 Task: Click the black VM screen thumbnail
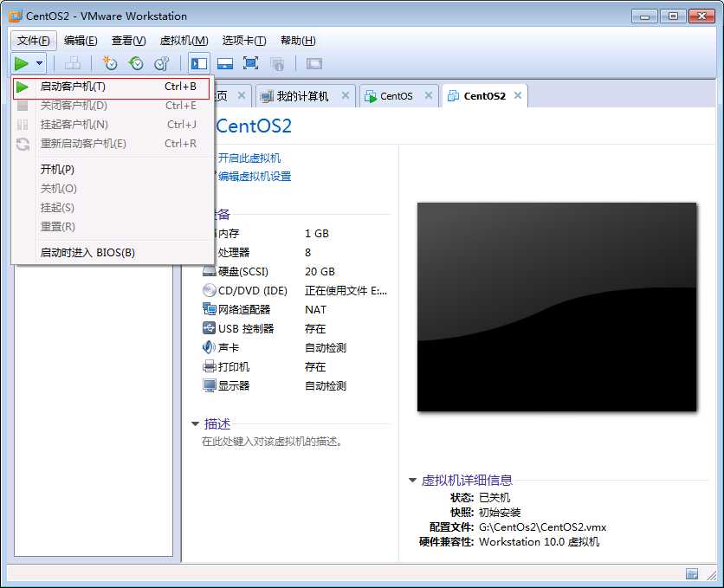[557, 307]
